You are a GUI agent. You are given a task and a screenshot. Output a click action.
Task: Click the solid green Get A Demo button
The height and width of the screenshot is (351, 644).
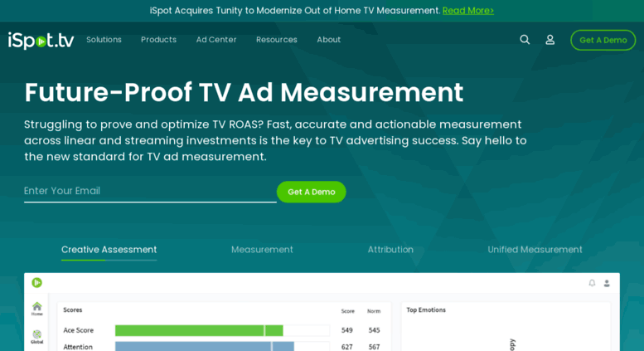tap(312, 192)
